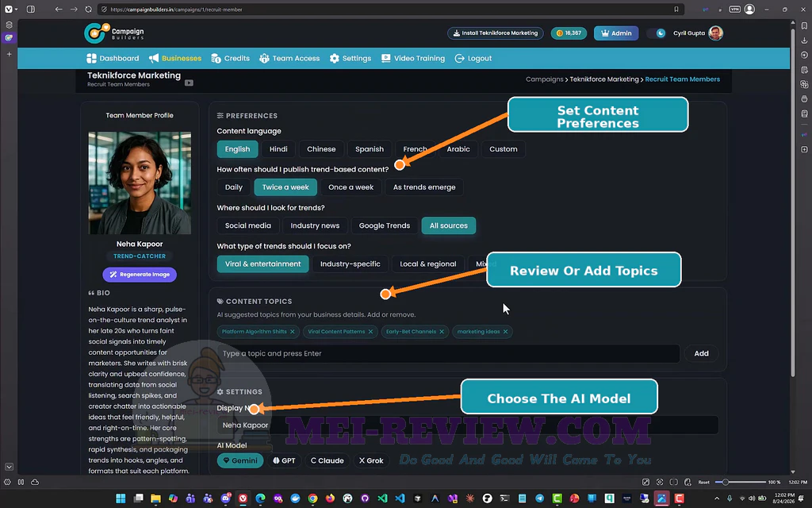
Task: Select Google Trends as trend source
Action: pyautogui.click(x=385, y=225)
